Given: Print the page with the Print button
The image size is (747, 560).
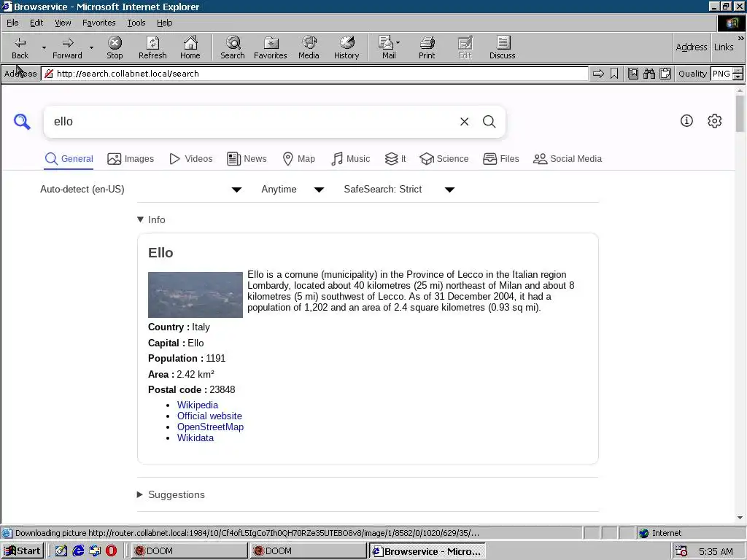Looking at the screenshot, I should tap(427, 47).
